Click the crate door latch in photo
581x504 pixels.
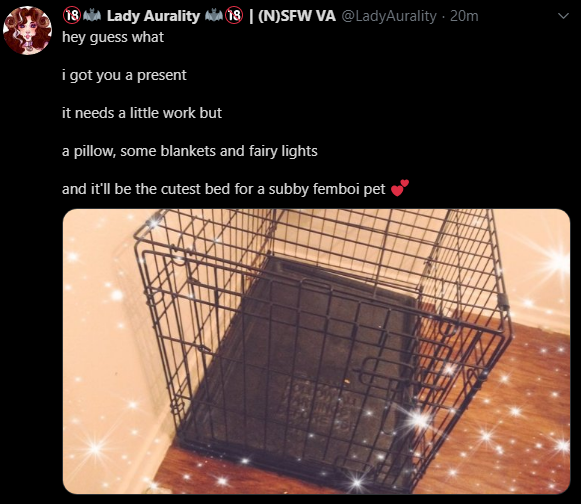point(374,372)
